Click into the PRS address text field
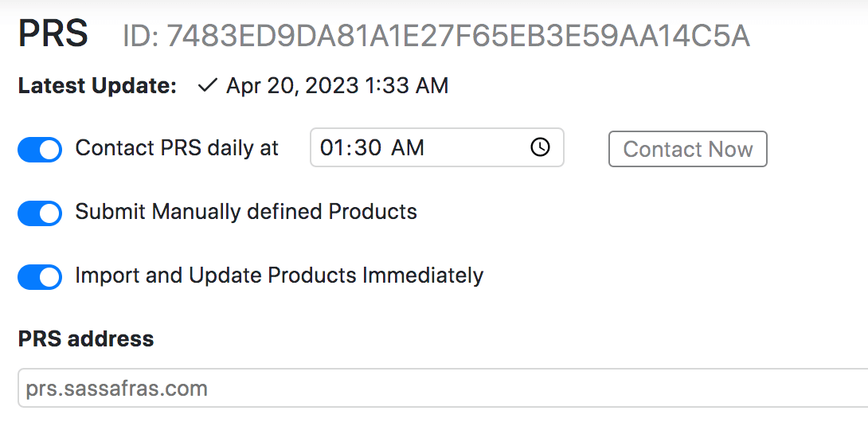 tap(438, 389)
